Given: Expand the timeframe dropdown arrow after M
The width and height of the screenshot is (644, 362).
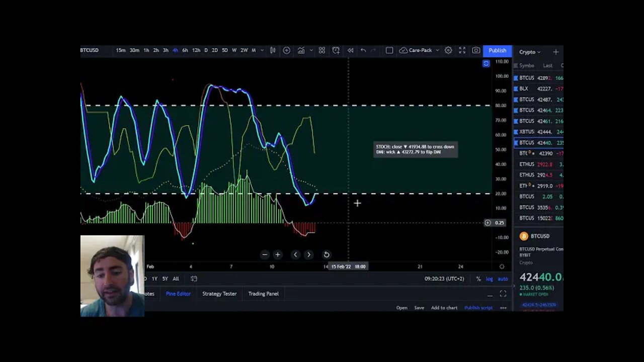Looking at the screenshot, I should coord(262,50).
